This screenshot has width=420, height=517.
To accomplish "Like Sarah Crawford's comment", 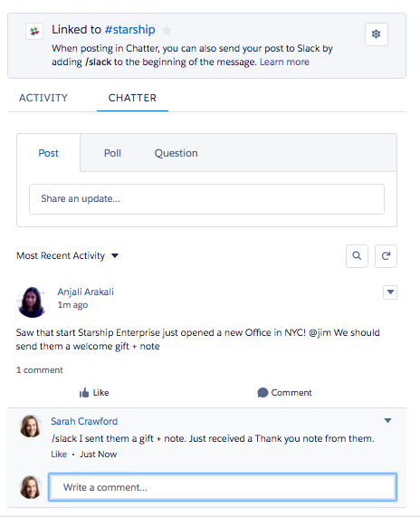I will [x=59, y=454].
